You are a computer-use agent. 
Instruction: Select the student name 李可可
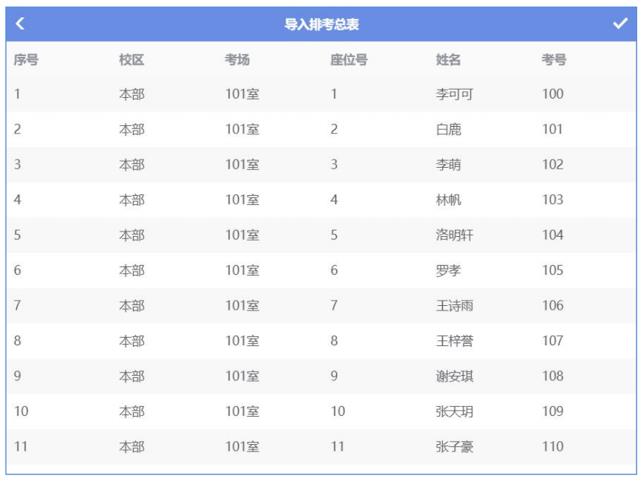(454, 95)
